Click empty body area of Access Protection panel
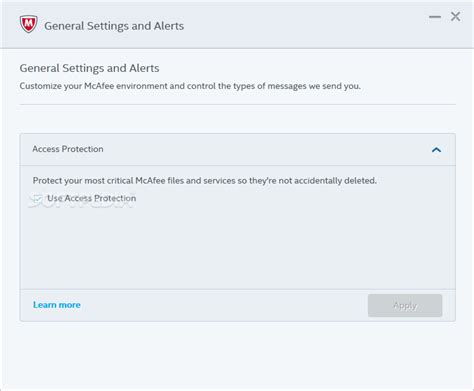The image size is (474, 391). pyautogui.click(x=237, y=247)
